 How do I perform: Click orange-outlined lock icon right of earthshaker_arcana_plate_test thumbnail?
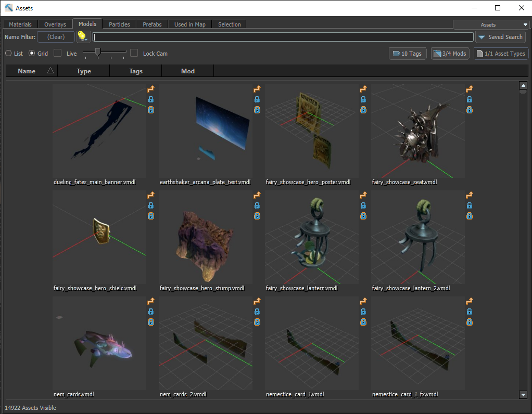pos(257,110)
